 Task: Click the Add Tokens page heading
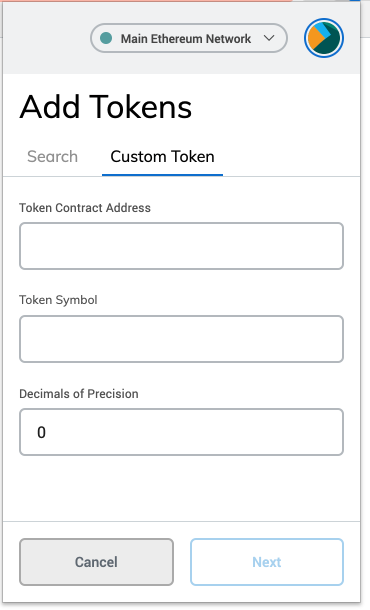(x=105, y=107)
